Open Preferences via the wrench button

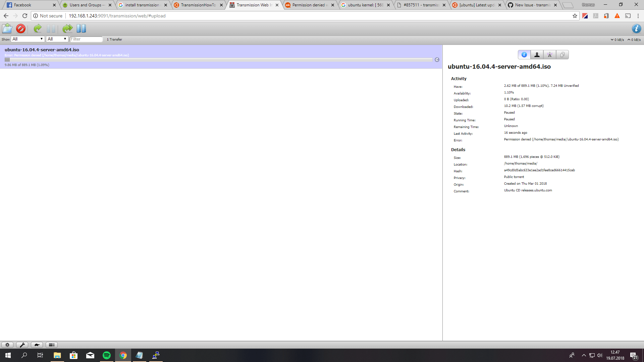[x=22, y=345]
